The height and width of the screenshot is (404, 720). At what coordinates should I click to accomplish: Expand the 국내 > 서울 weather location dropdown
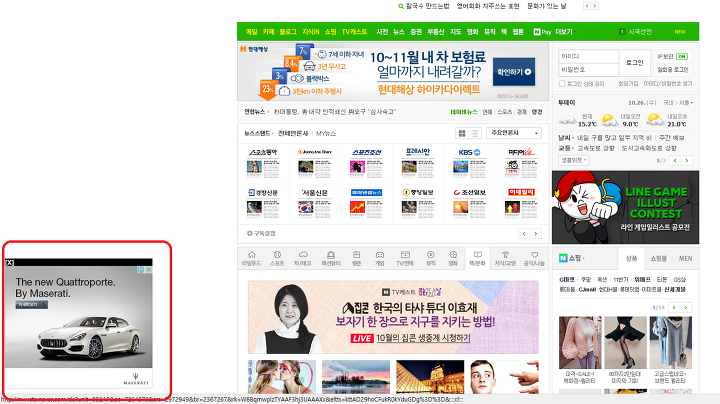(x=678, y=103)
